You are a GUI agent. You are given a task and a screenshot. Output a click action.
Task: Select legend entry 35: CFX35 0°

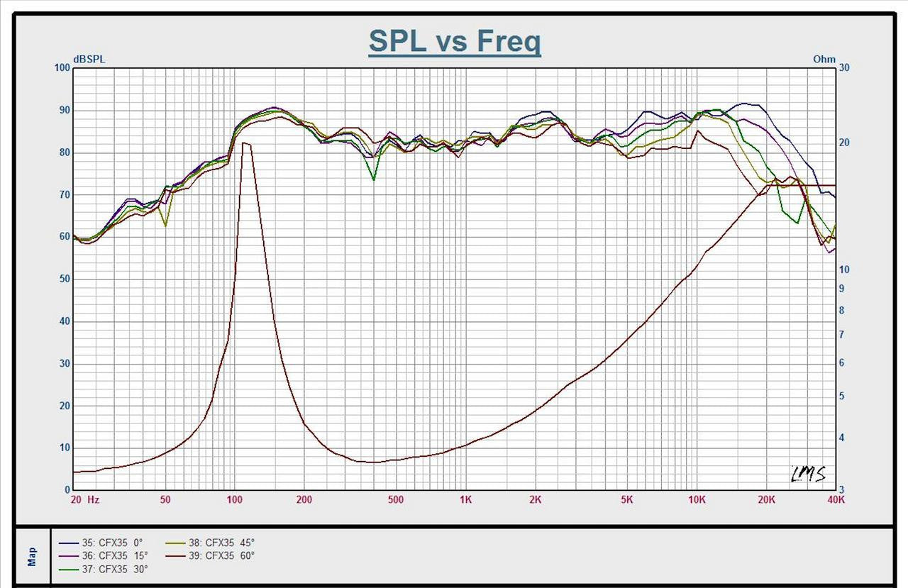[x=113, y=543]
